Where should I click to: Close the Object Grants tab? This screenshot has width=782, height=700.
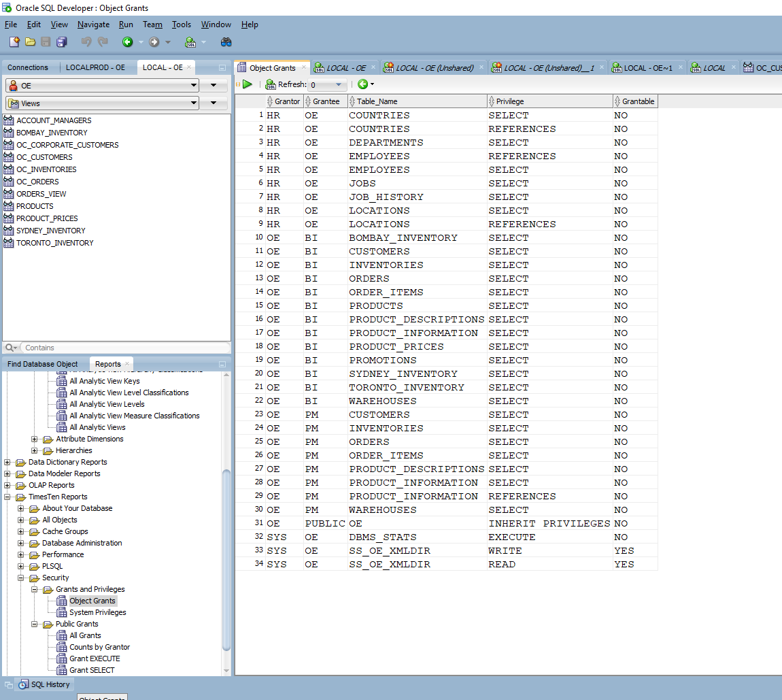[x=304, y=67]
